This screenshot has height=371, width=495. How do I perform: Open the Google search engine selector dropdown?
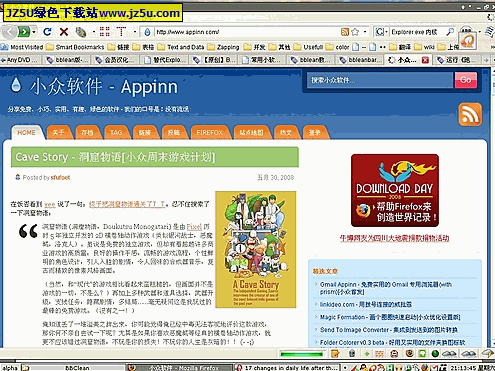(x=381, y=32)
